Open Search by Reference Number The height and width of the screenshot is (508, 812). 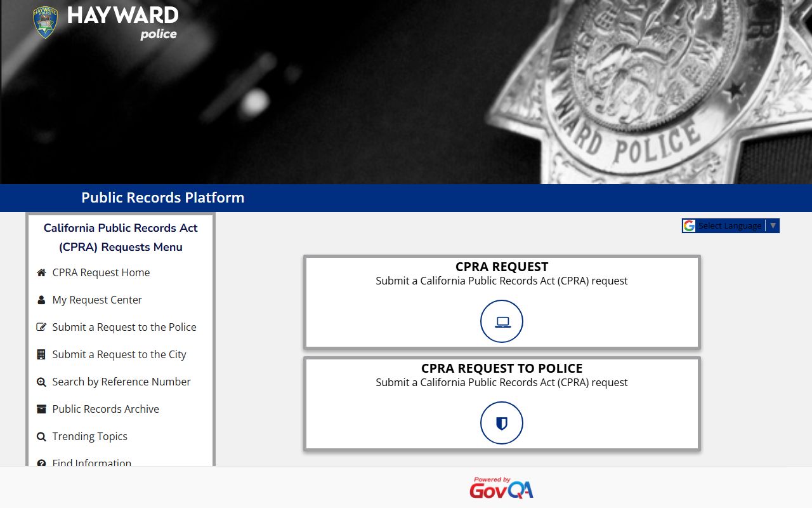tap(121, 382)
